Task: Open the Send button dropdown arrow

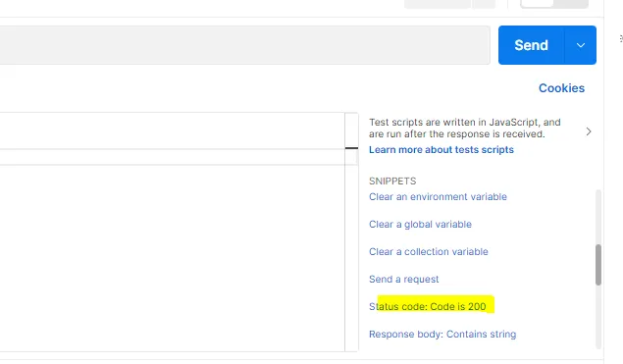Action: (581, 45)
